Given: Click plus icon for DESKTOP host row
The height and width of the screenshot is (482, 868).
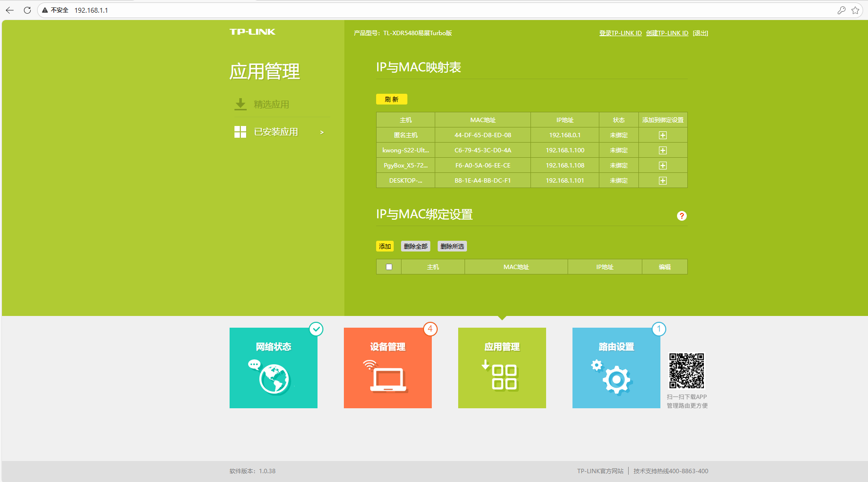Looking at the screenshot, I should [x=662, y=181].
